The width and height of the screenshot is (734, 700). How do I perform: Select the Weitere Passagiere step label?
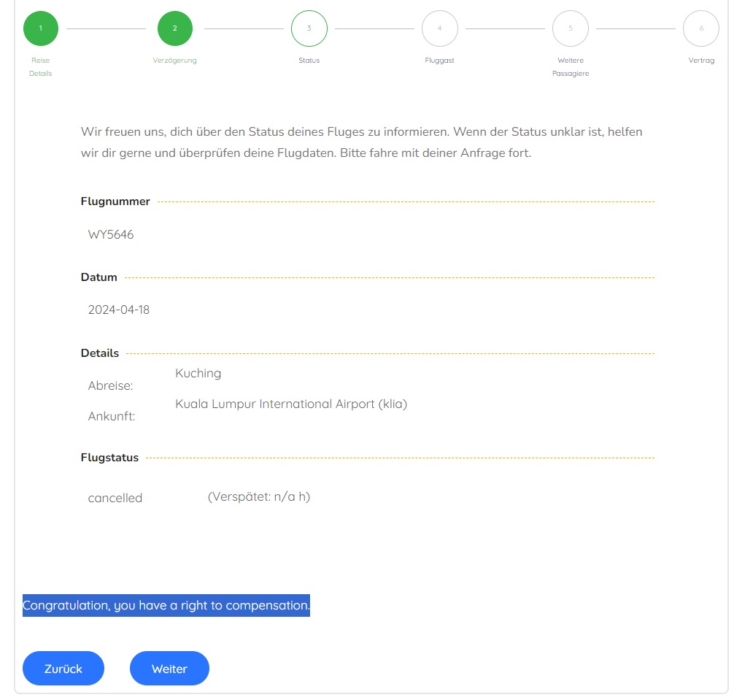pyautogui.click(x=571, y=66)
